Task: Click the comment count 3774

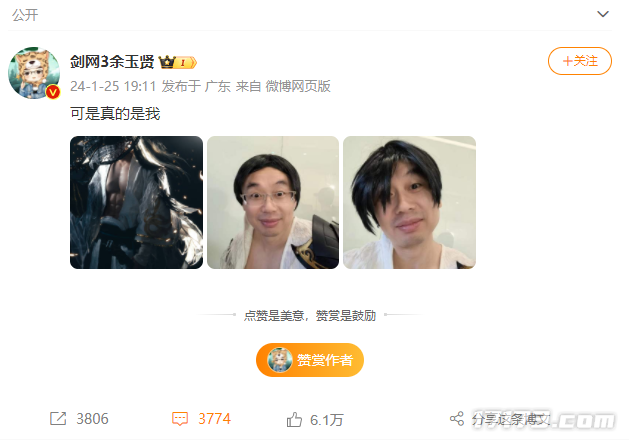Action: 214,419
